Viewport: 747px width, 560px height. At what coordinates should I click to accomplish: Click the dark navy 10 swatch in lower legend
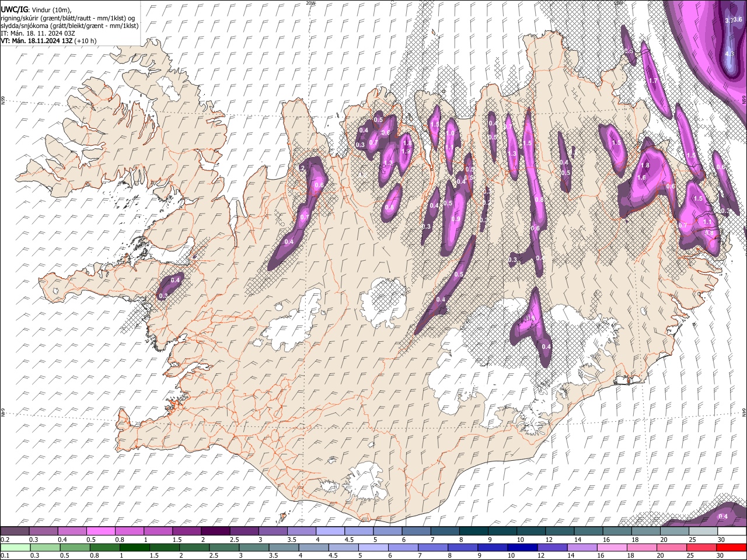pyautogui.click(x=522, y=547)
